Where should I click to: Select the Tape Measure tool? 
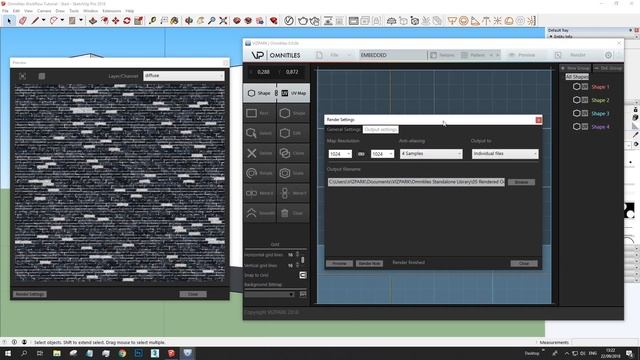pos(152,20)
